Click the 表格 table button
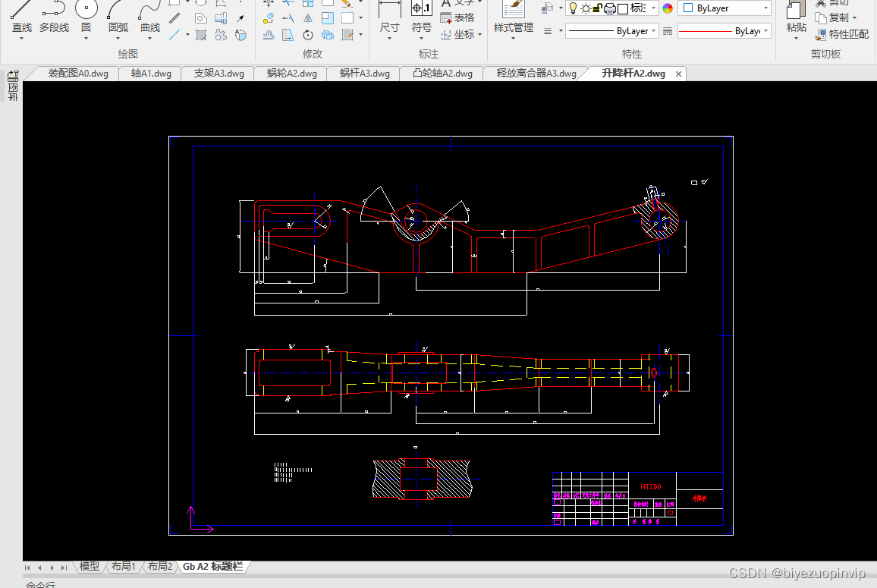 (457, 18)
